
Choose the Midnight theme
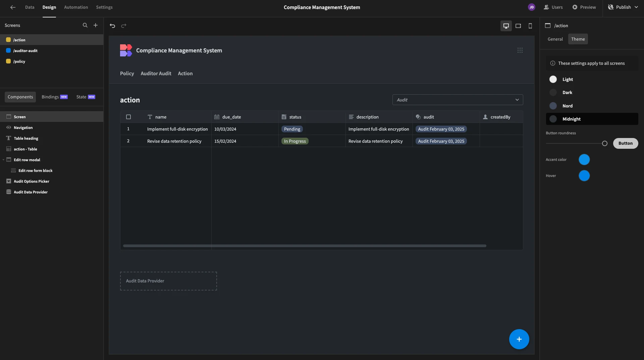tap(592, 119)
